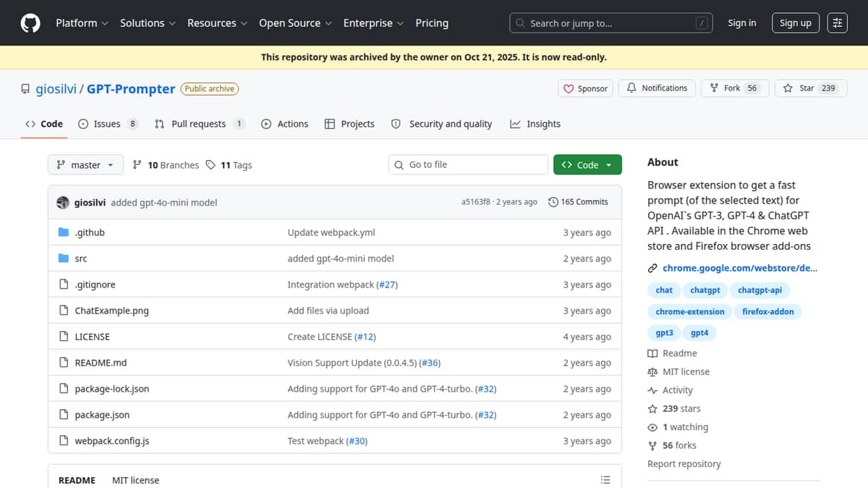The height and width of the screenshot is (488, 868).
Task: Switch to the Issues tab
Action: 108,124
